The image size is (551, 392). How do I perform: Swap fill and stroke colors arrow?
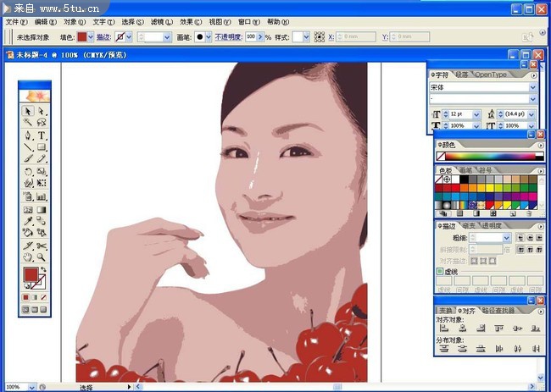tap(46, 270)
